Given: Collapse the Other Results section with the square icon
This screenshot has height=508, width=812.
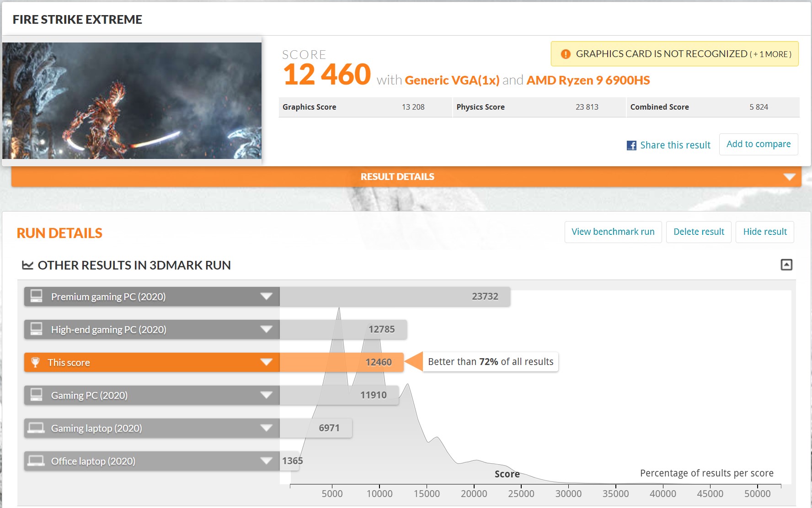Looking at the screenshot, I should (786, 265).
